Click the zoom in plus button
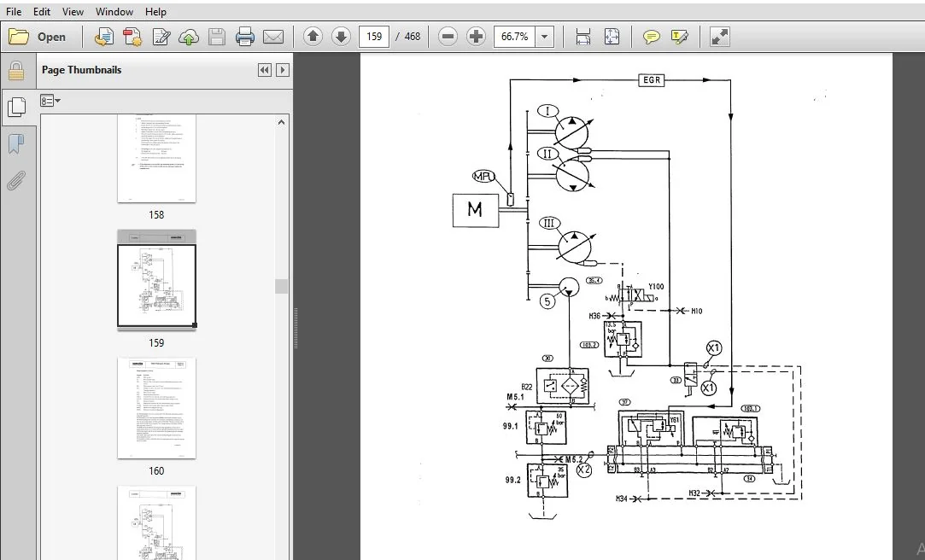 tap(476, 37)
